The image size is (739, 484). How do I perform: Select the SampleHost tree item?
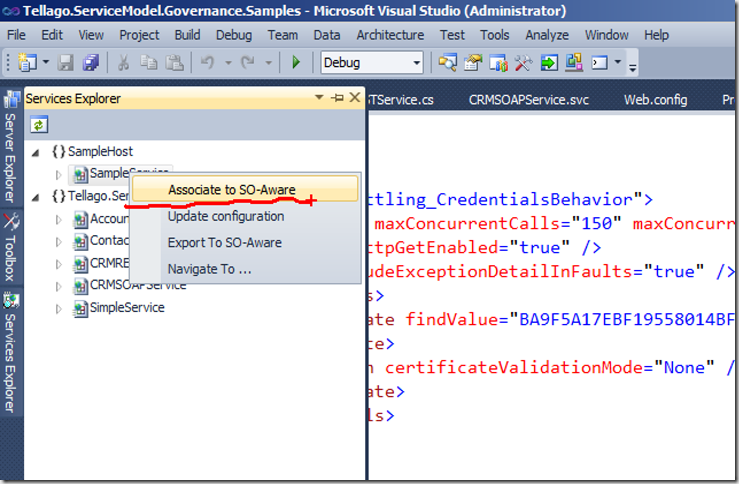(x=92, y=151)
